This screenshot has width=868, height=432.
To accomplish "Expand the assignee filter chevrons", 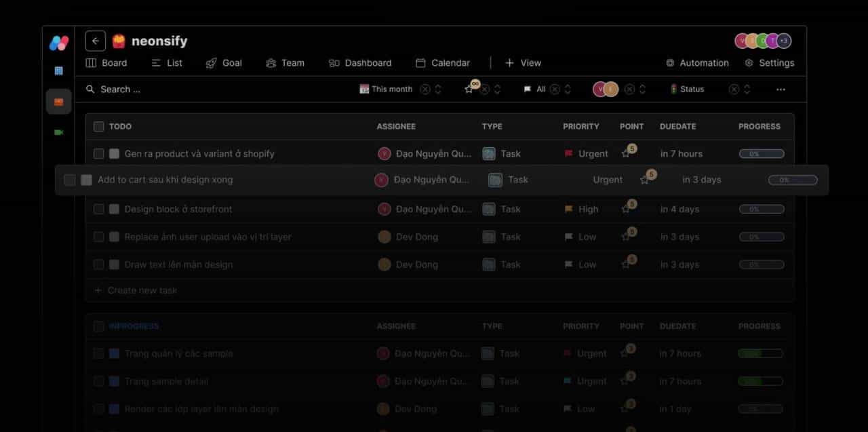I will click(642, 89).
